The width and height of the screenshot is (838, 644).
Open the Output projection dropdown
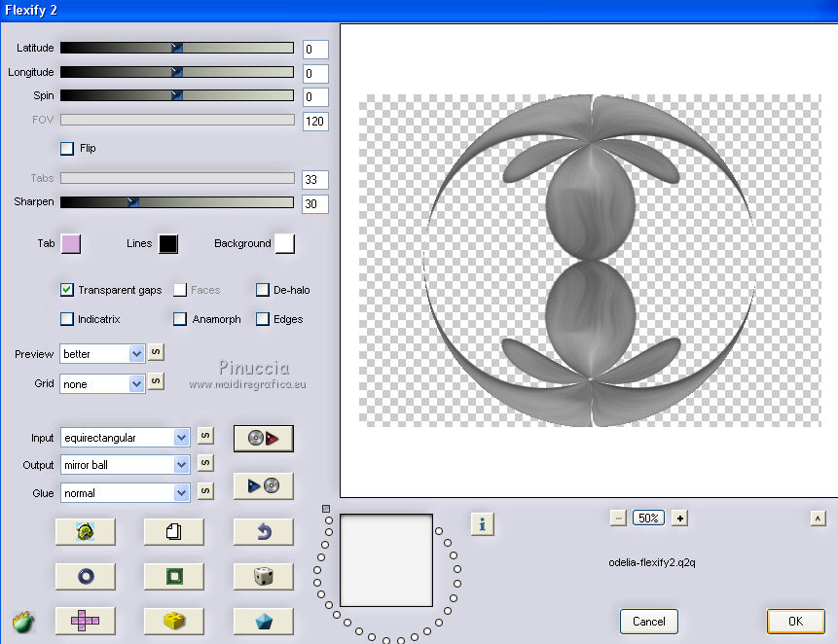pos(125,465)
